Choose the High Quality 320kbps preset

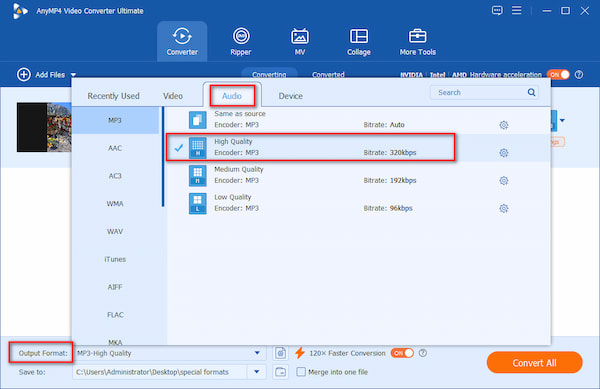click(359, 147)
